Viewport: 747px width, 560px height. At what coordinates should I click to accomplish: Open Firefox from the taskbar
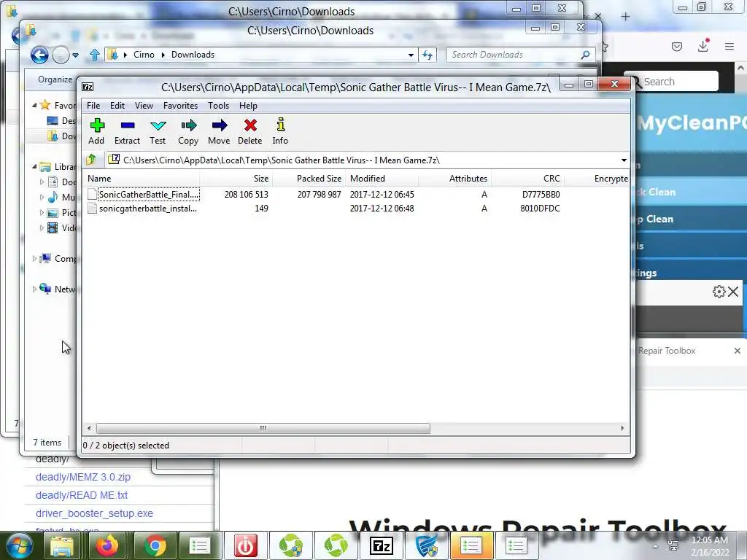[x=108, y=545]
